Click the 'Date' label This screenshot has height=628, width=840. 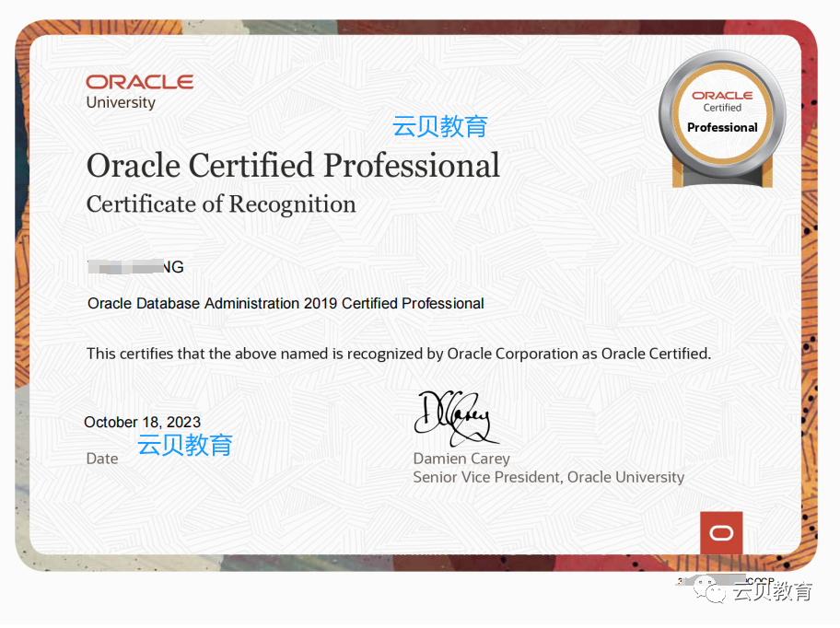click(102, 459)
